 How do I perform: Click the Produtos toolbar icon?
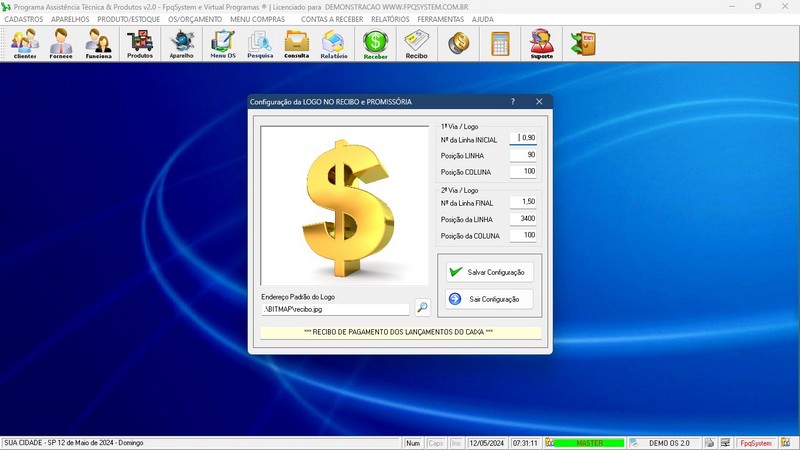point(140,44)
